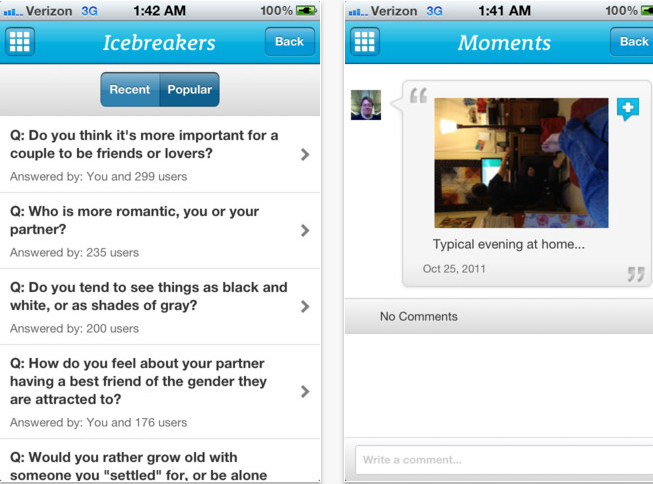The image size is (653, 484).
Task: Open chevron for friends or lovers question
Action: [x=305, y=155]
